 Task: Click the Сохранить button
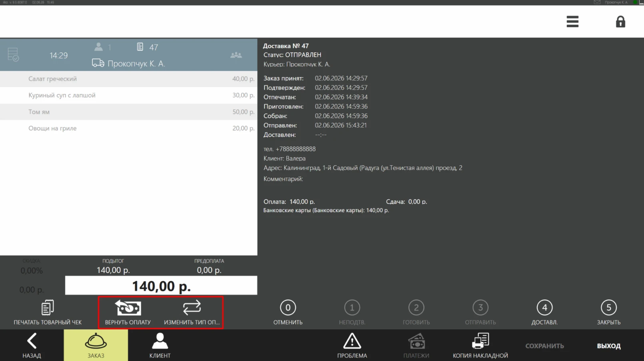coord(544,346)
